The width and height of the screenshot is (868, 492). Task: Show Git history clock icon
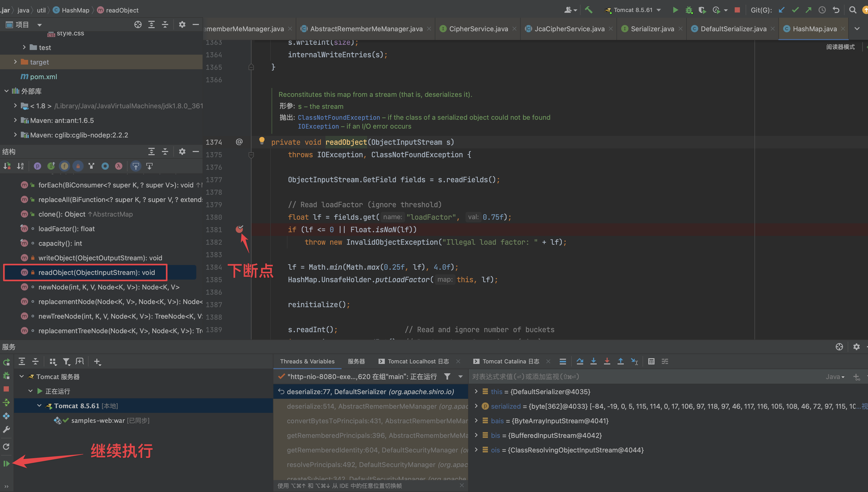[822, 10]
